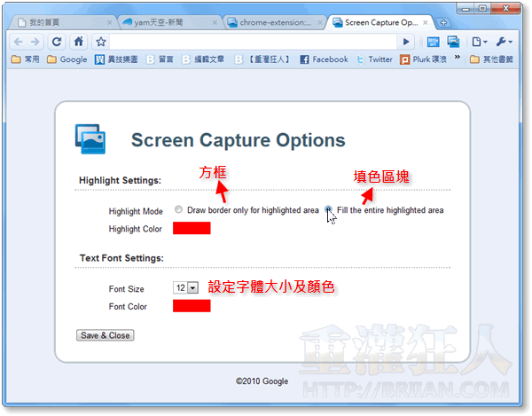Image resolution: width=532 pixels, height=416 pixels.
Task: Open a new tab with plus button
Action: 444,22
